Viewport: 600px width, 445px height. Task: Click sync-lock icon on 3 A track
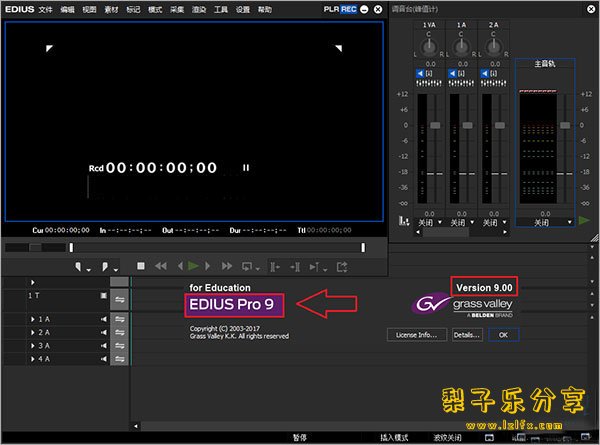(x=120, y=346)
